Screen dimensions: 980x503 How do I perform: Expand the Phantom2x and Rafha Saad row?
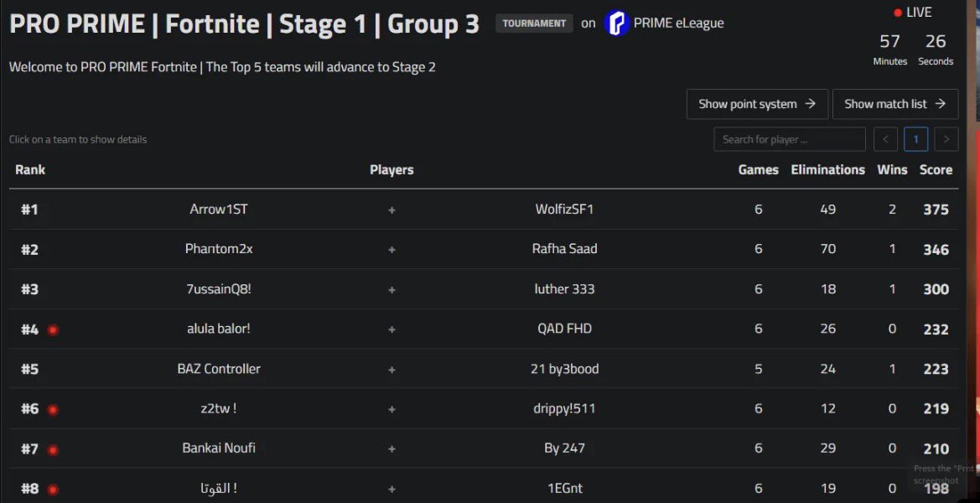coord(484,249)
